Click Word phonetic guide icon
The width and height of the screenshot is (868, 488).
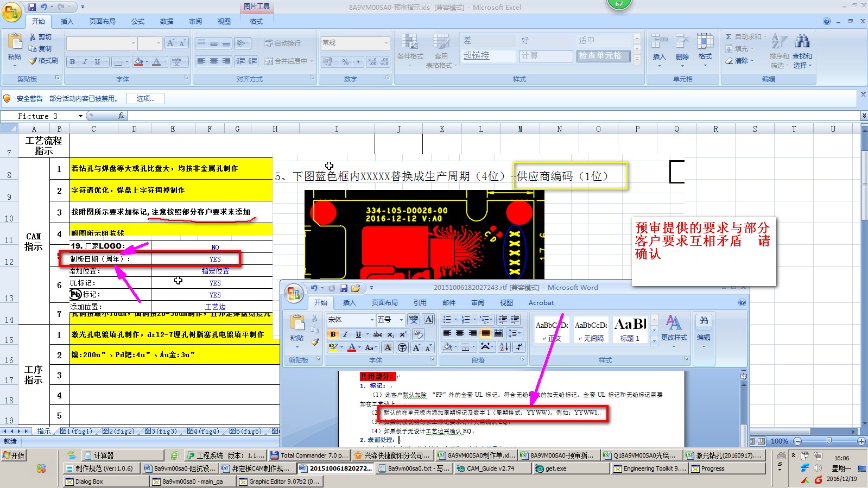click(x=414, y=319)
